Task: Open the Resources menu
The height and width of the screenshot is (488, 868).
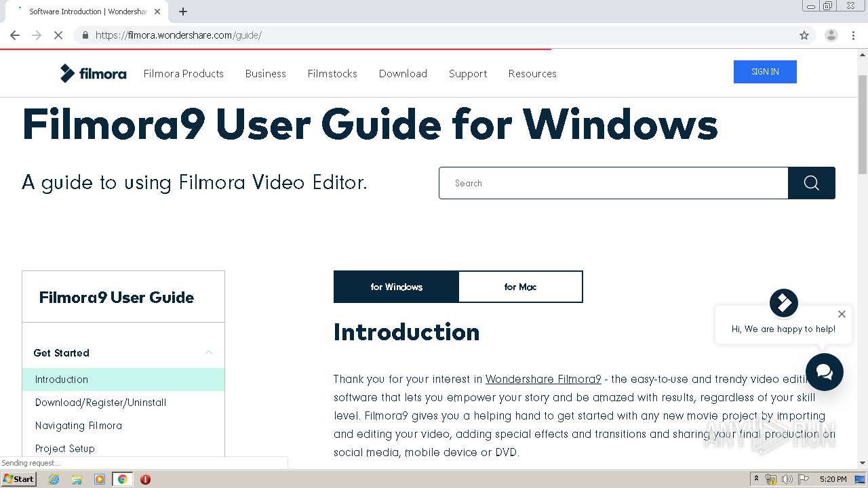Action: point(532,73)
